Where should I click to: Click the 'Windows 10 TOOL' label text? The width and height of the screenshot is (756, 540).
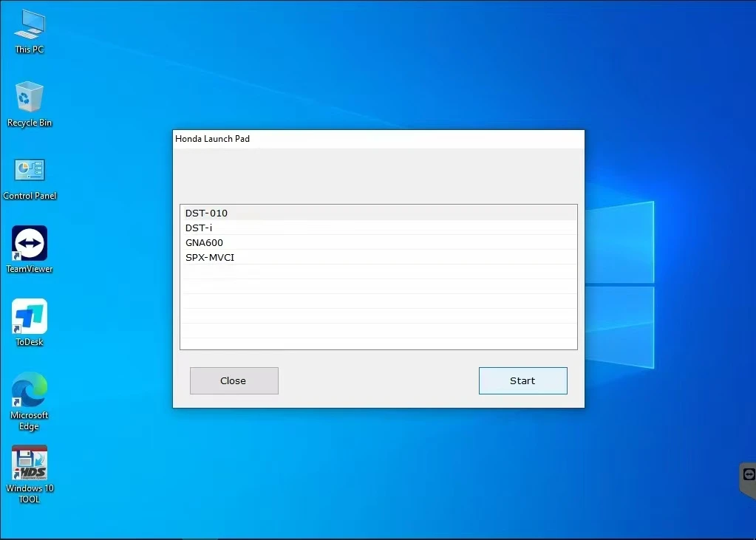pos(30,493)
